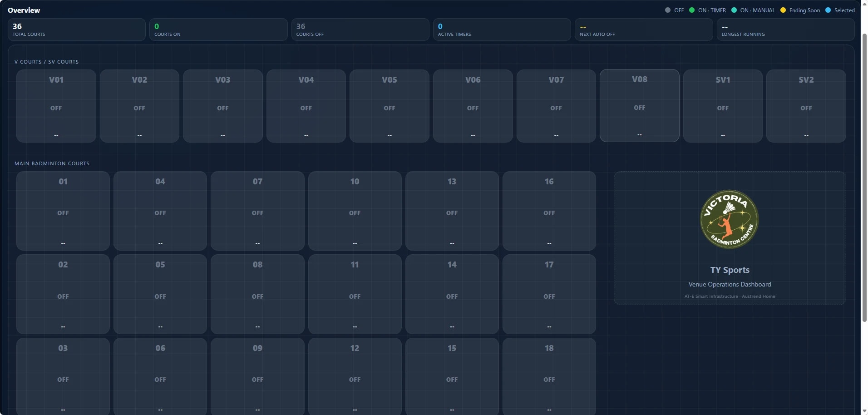Choose main badminton court 07

[257, 211]
